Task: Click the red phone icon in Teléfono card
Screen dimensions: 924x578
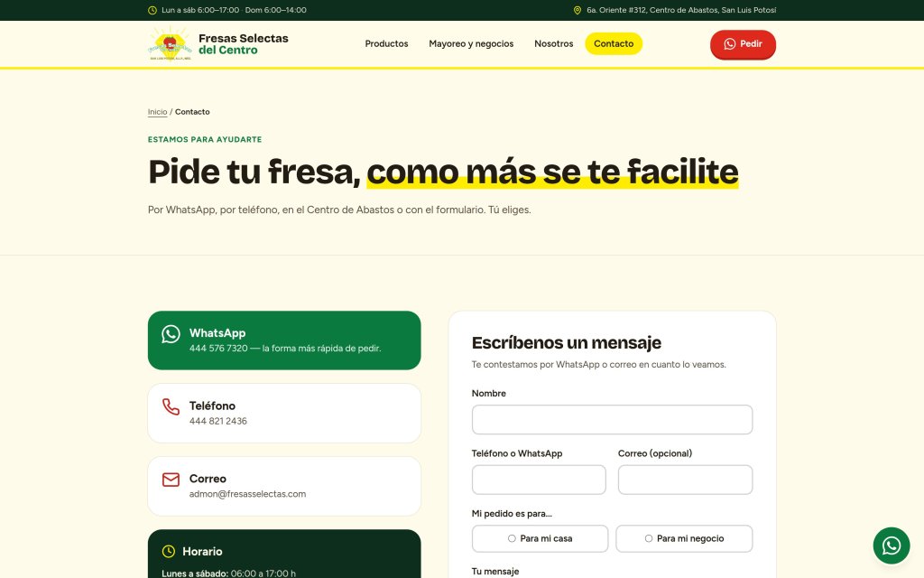Action: [x=171, y=407]
